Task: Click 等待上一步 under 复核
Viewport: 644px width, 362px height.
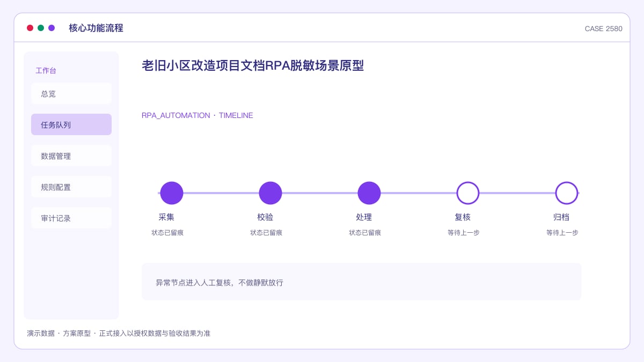Action: point(464,233)
